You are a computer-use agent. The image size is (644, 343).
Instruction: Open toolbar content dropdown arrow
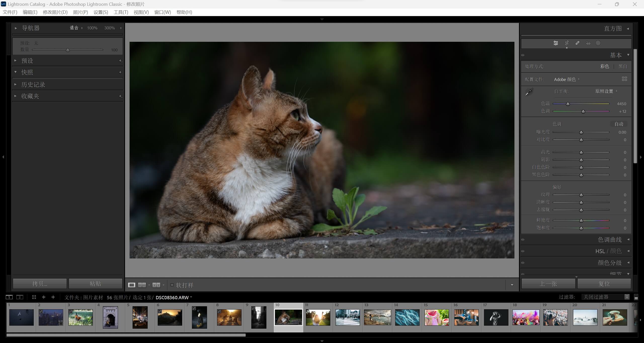[x=512, y=285]
